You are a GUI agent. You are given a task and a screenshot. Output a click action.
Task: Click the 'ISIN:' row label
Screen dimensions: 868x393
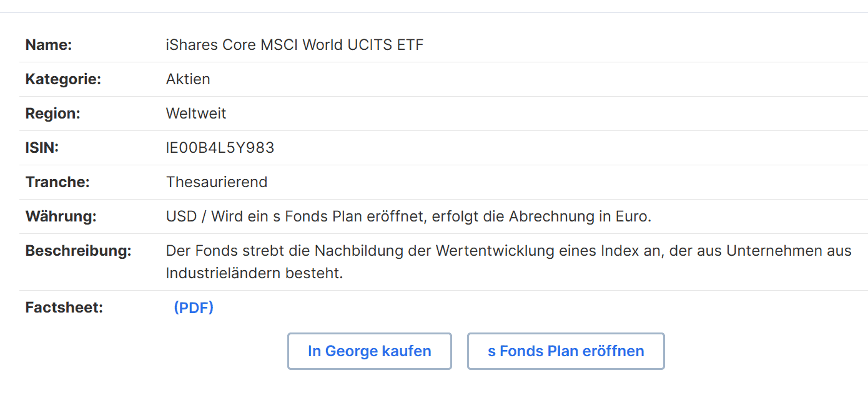click(42, 148)
